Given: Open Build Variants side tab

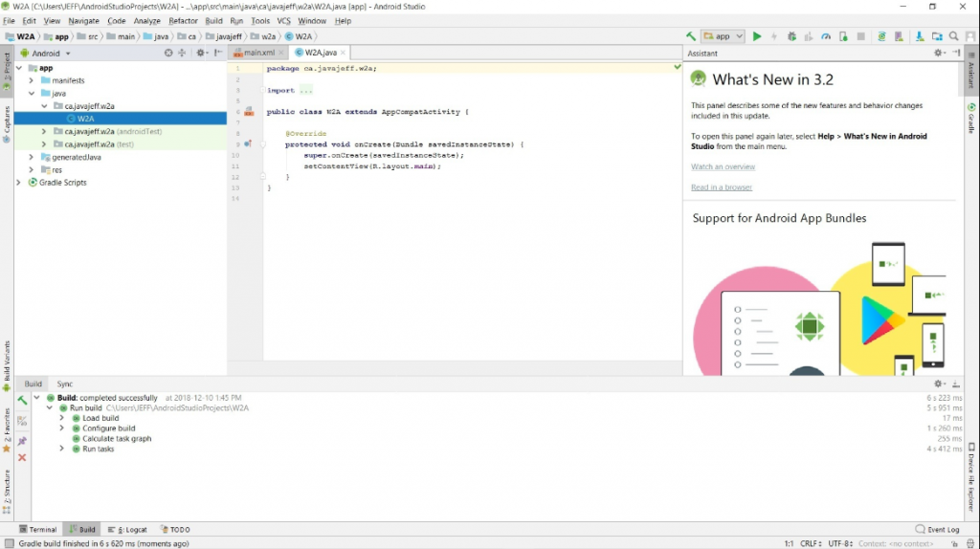Looking at the screenshot, I should (x=7, y=365).
